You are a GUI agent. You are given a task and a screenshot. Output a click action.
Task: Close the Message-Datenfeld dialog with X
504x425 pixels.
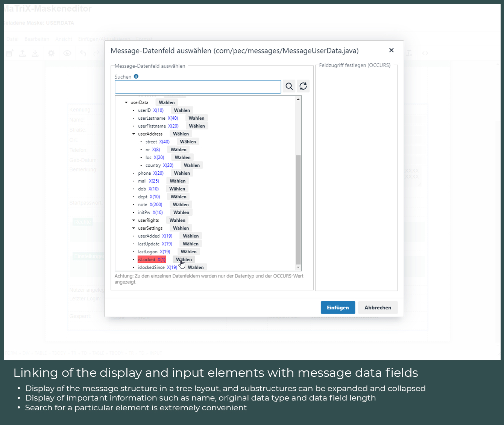(x=391, y=50)
